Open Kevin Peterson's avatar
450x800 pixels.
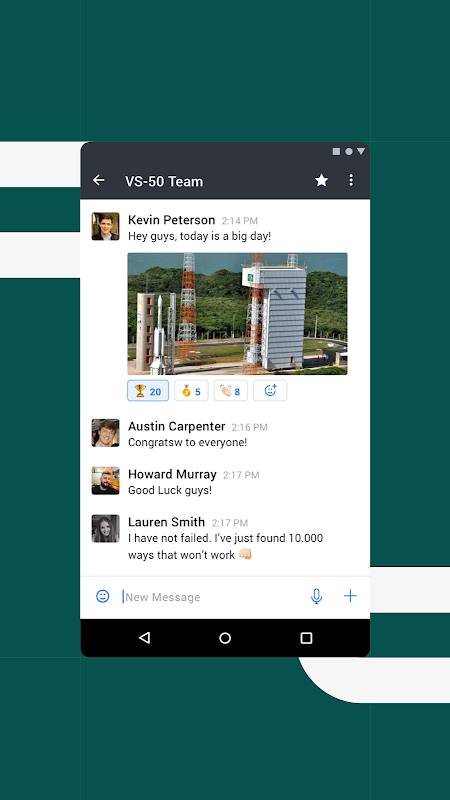pos(106,227)
